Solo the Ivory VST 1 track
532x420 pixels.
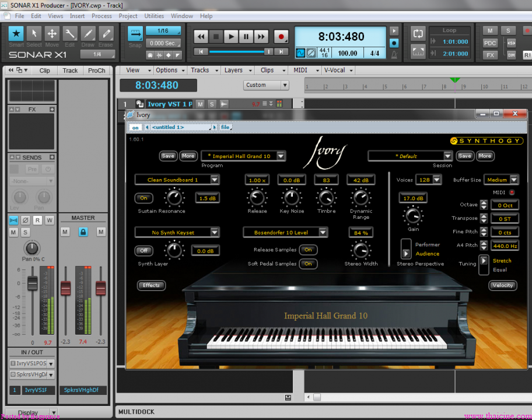212,104
